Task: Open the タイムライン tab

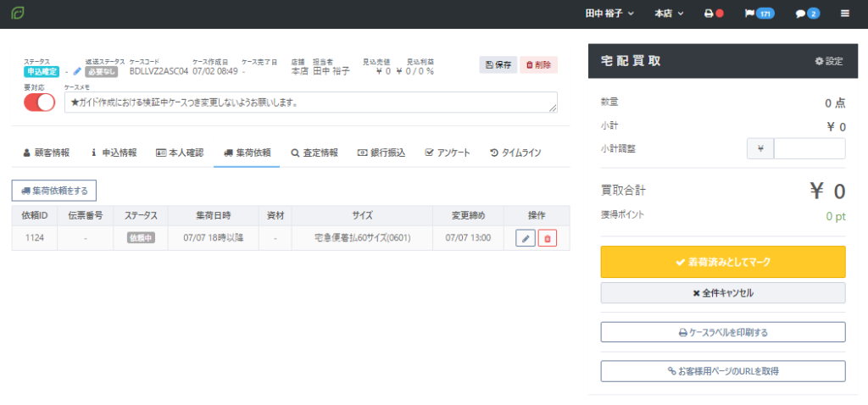Action: pos(515,153)
